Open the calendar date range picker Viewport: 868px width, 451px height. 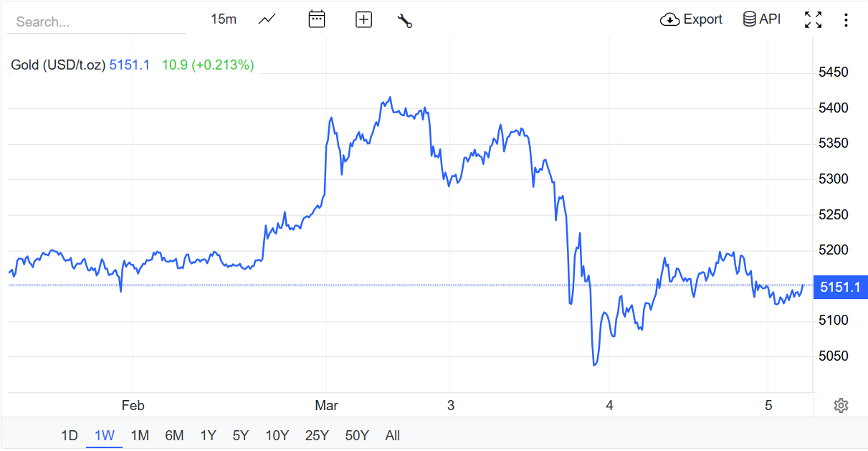pyautogui.click(x=317, y=19)
